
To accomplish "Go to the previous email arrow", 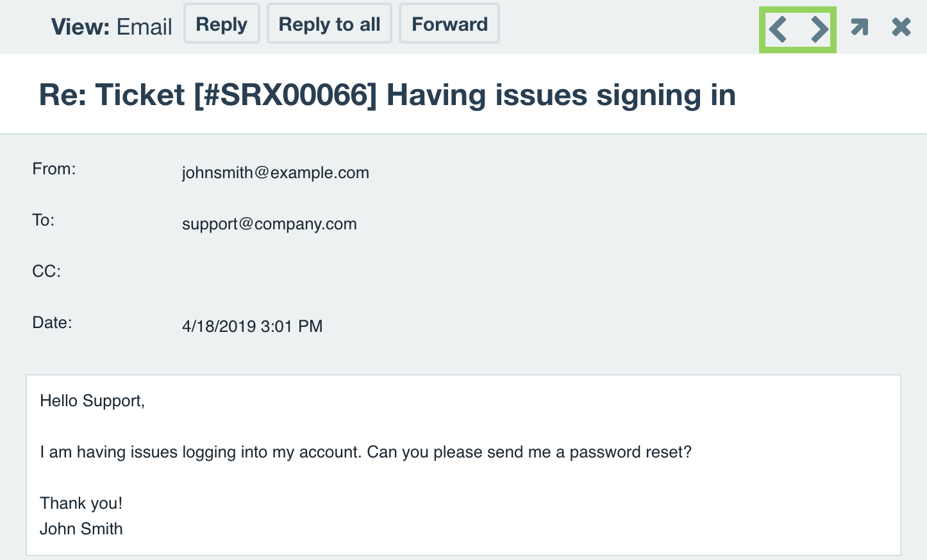I will tap(778, 29).
